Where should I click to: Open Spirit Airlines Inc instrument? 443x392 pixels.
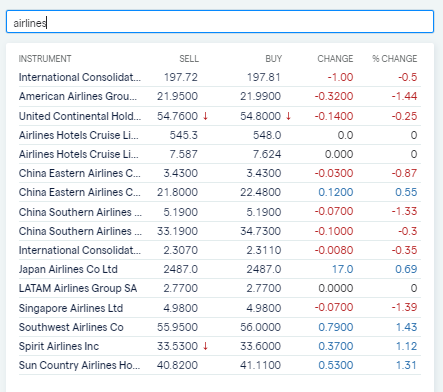pos(220,346)
